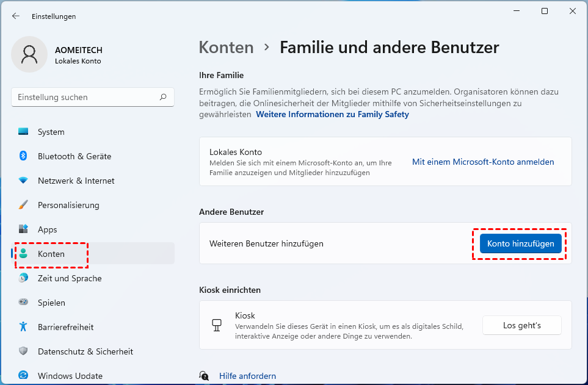Click the Spielen gamepad icon
Screen dimensions: 588x385
point(23,303)
